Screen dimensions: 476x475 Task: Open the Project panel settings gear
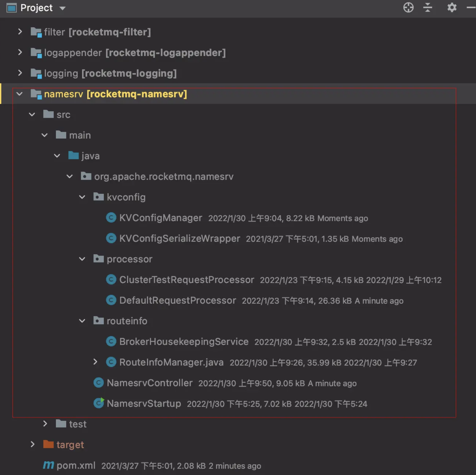(x=452, y=7)
